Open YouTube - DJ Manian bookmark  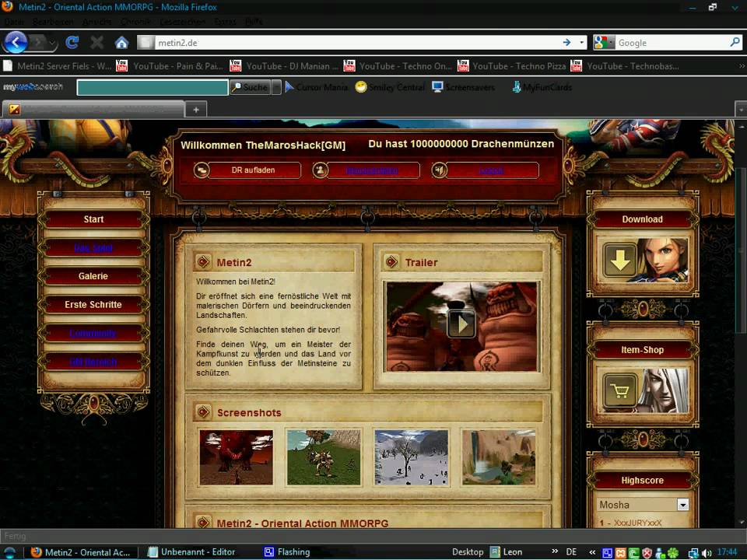point(284,66)
